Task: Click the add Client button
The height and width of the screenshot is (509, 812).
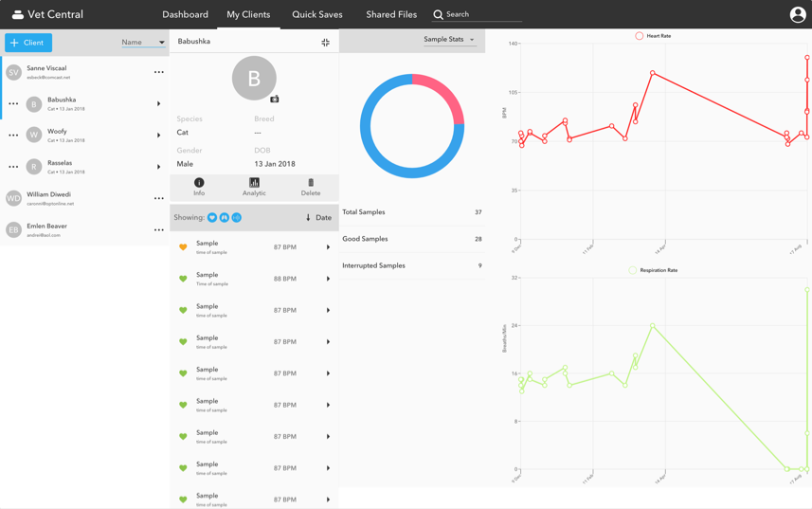Action: pyautogui.click(x=28, y=43)
